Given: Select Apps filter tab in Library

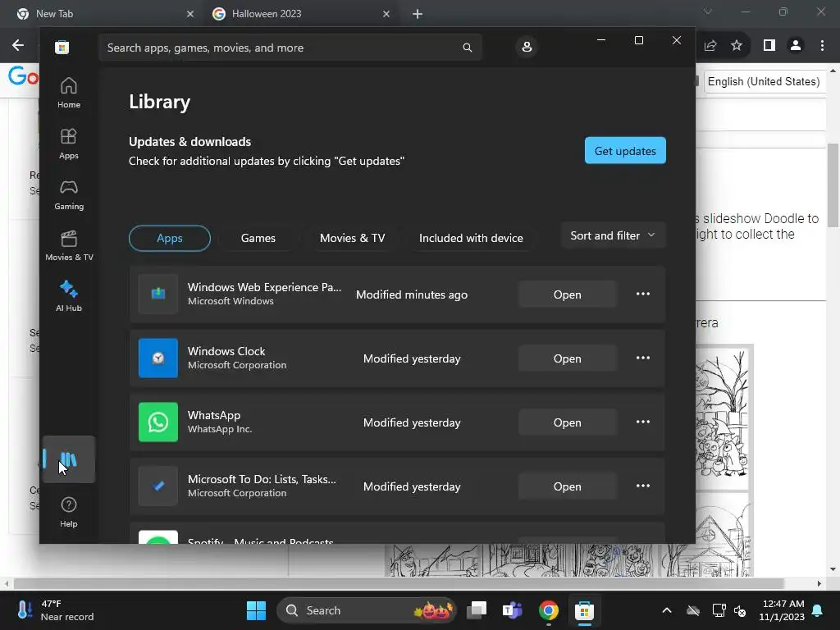Looking at the screenshot, I should [169, 238].
